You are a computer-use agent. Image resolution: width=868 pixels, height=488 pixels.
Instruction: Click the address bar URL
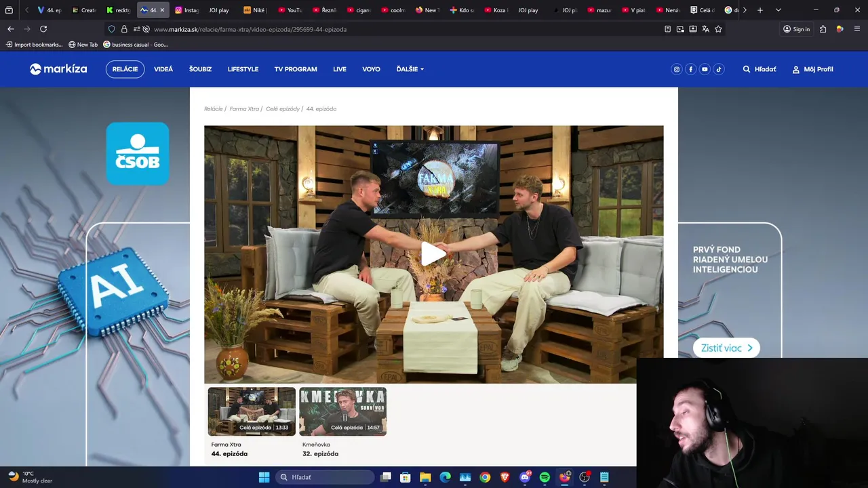(250, 29)
